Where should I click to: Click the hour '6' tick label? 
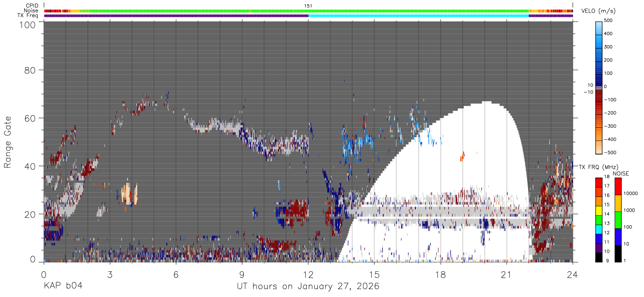tap(176, 274)
